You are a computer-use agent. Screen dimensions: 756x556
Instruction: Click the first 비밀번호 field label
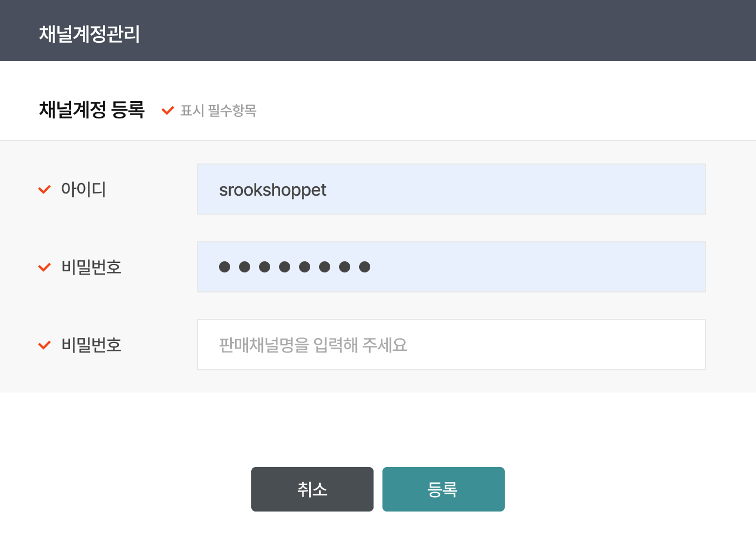(x=92, y=267)
